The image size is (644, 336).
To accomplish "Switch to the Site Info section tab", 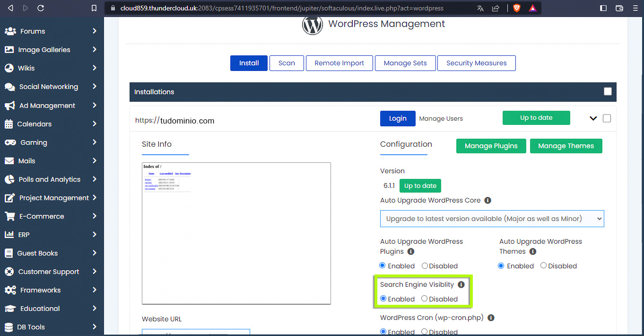I will click(x=157, y=144).
